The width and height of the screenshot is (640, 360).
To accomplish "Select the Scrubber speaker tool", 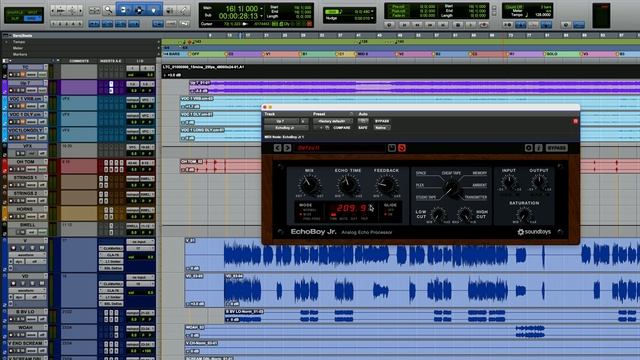I will pyautogui.click(x=169, y=10).
